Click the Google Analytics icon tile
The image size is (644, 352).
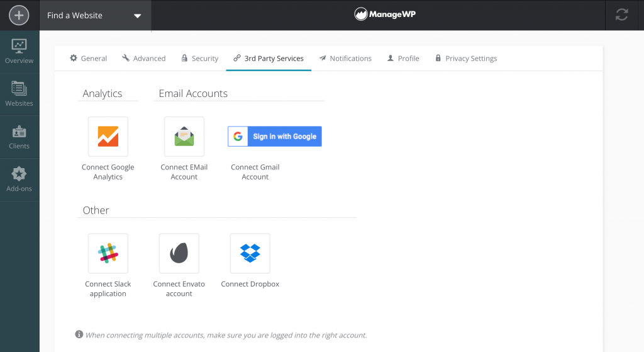[x=108, y=137]
